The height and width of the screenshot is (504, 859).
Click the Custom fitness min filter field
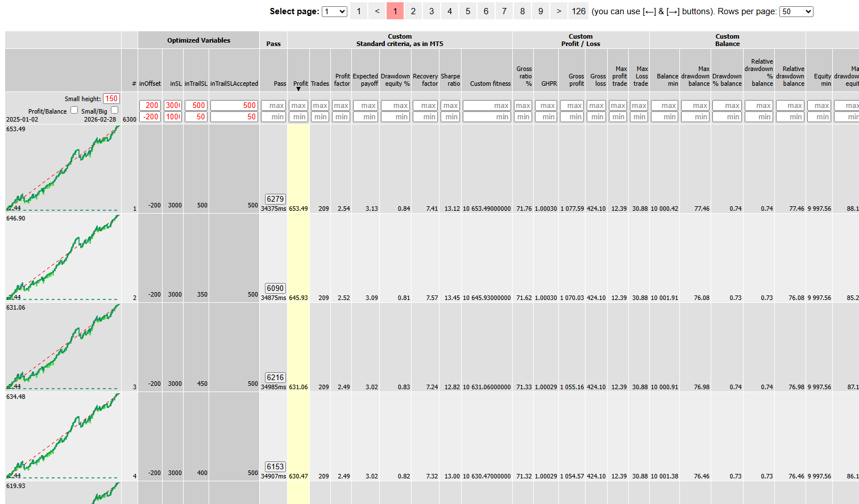point(487,116)
